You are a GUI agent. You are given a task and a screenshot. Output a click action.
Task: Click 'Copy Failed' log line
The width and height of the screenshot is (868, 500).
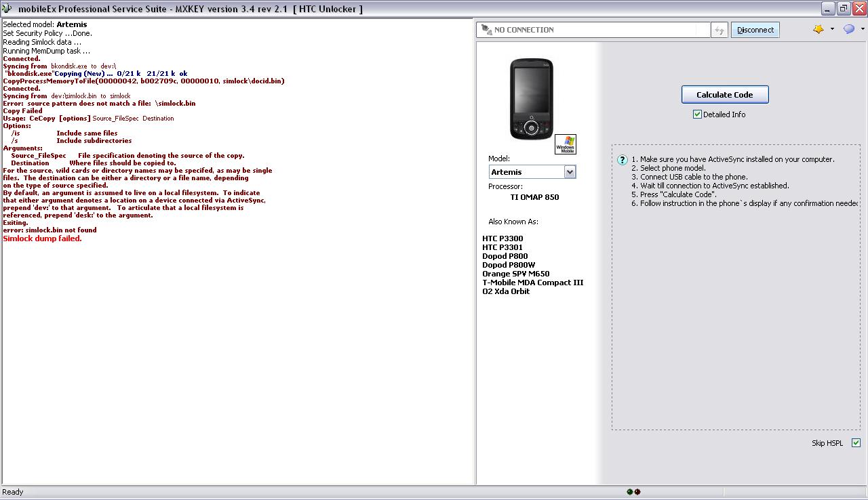click(22, 111)
